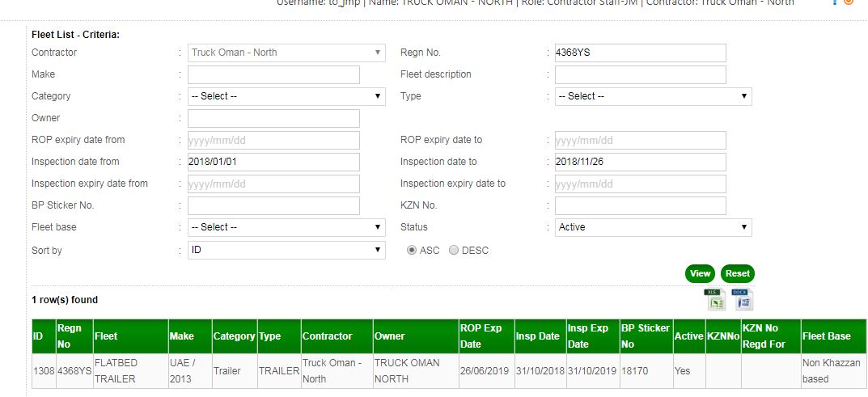Click the Inspection date to field
868x397 pixels.
click(640, 162)
